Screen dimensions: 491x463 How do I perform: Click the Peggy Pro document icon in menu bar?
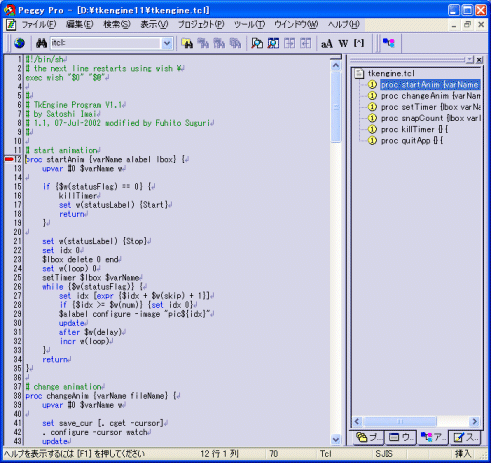(11, 25)
